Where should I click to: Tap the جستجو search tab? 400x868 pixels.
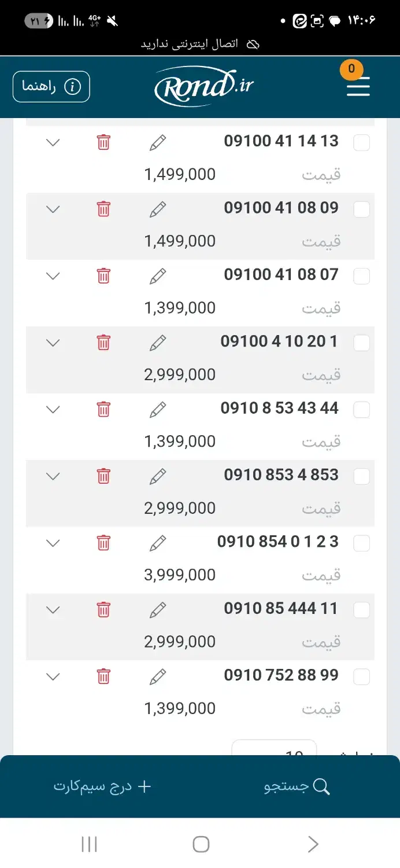(297, 786)
